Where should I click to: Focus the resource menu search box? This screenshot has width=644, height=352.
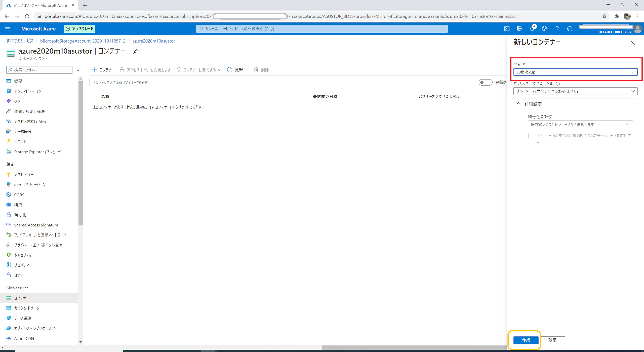[39, 70]
